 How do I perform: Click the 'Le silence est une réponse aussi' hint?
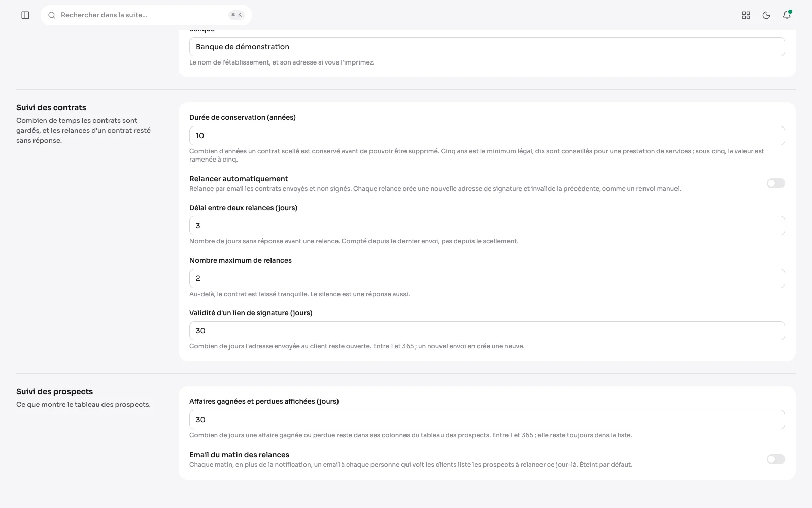tap(360, 294)
